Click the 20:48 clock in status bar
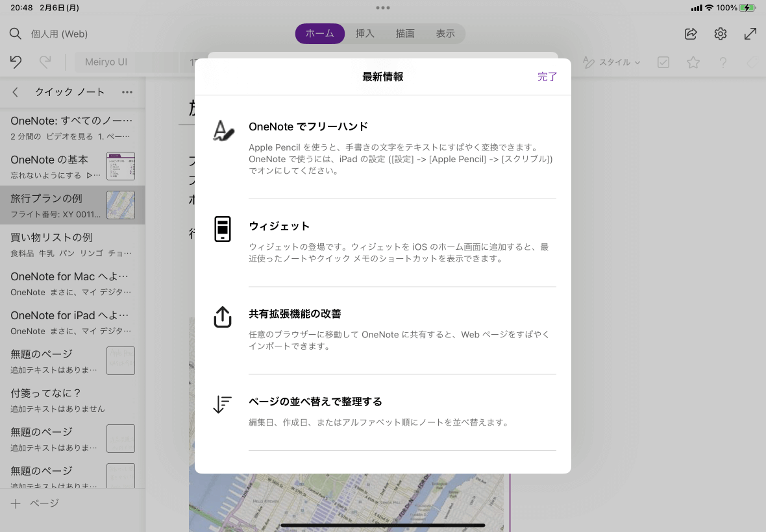Viewport: 766px width, 532px height. pyautogui.click(x=21, y=8)
